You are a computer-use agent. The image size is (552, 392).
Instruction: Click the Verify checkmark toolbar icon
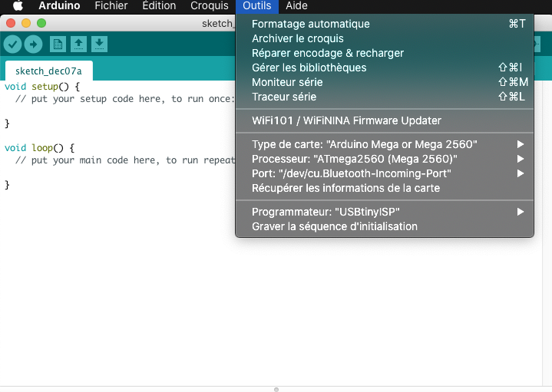[12, 44]
